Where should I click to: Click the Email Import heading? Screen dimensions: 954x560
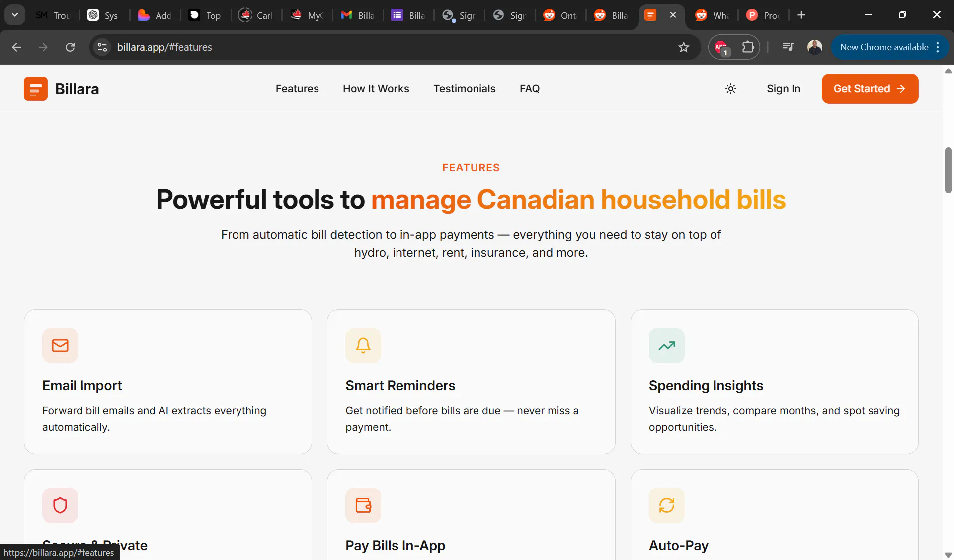click(x=82, y=386)
